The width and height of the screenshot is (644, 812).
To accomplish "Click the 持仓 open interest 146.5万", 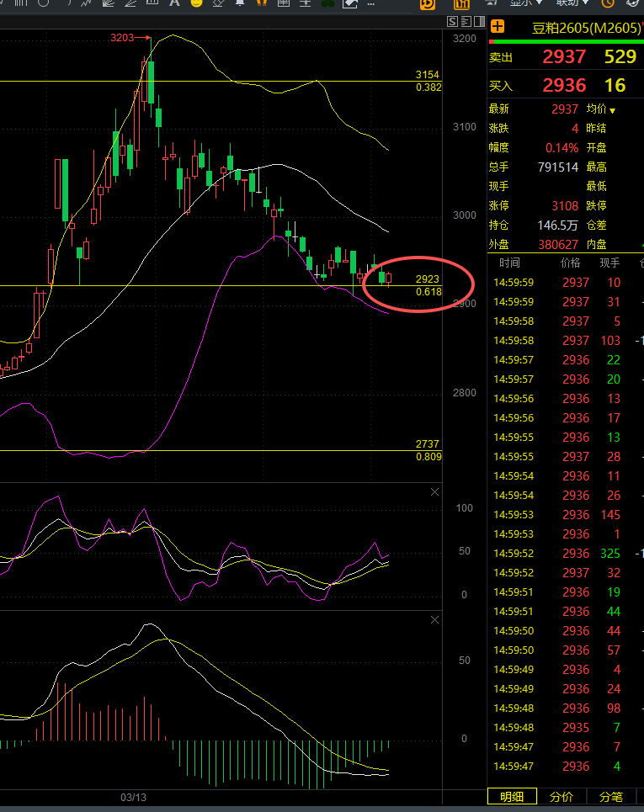I will point(557,226).
